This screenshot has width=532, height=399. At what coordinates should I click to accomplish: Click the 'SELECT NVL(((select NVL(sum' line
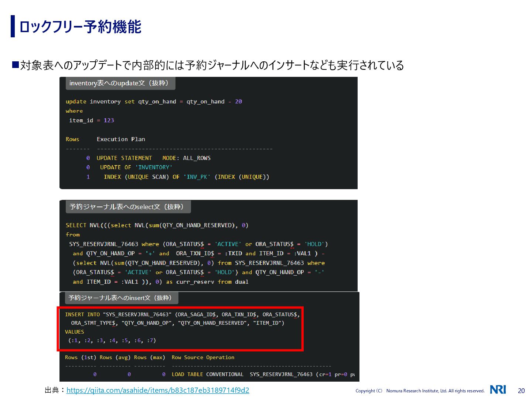157,225
